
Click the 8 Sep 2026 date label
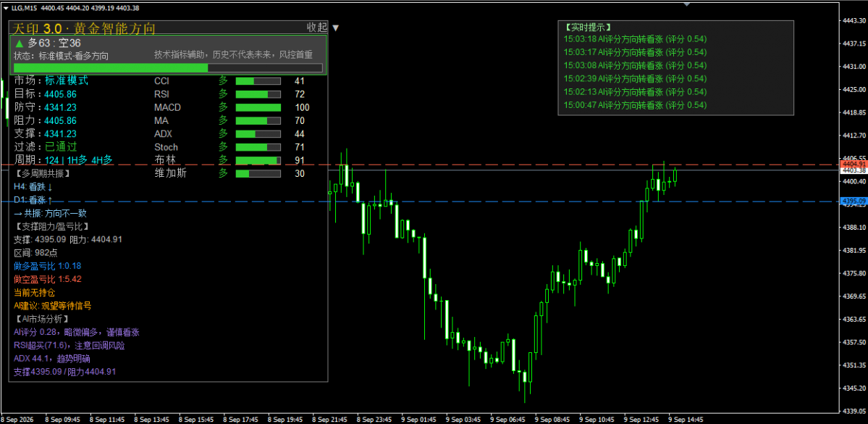coord(17,420)
